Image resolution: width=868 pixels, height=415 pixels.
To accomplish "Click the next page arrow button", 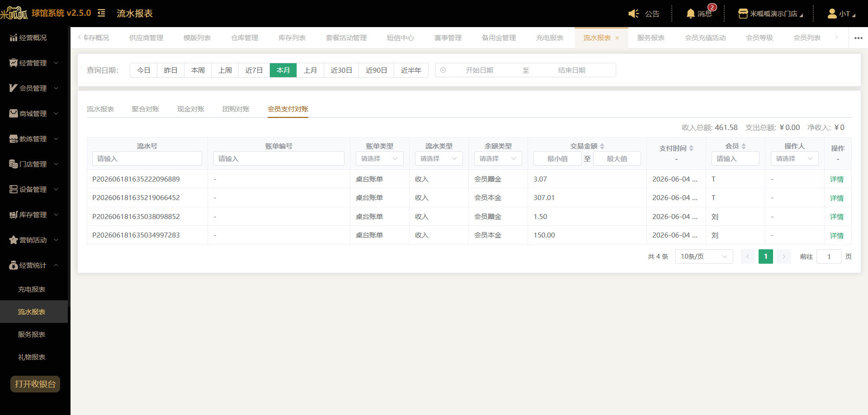I will (784, 256).
